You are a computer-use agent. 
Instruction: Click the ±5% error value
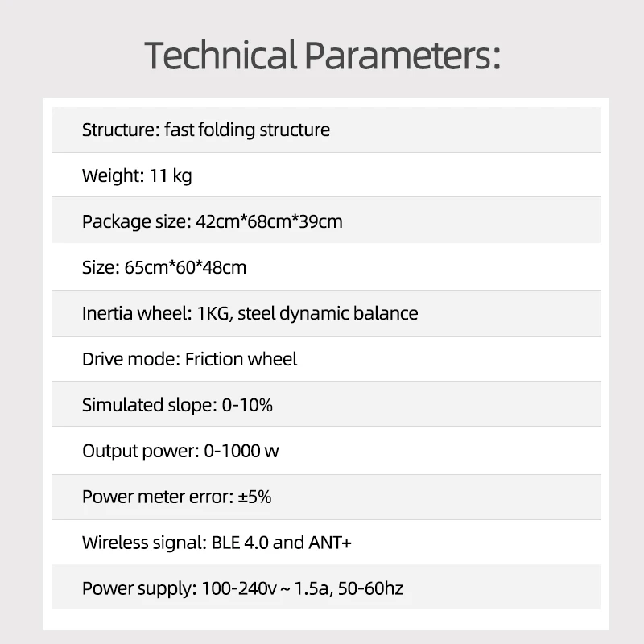[255, 497]
